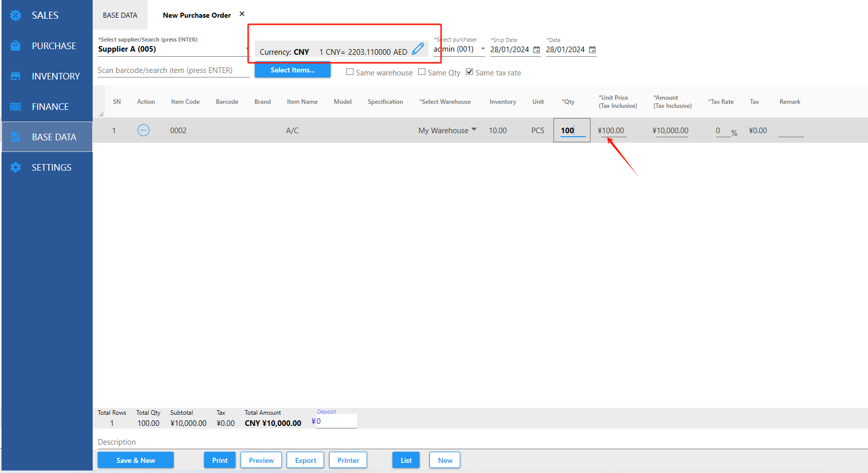868x473 pixels.
Task: Click the tax value ¥0.00 in row 1
Action: point(758,131)
